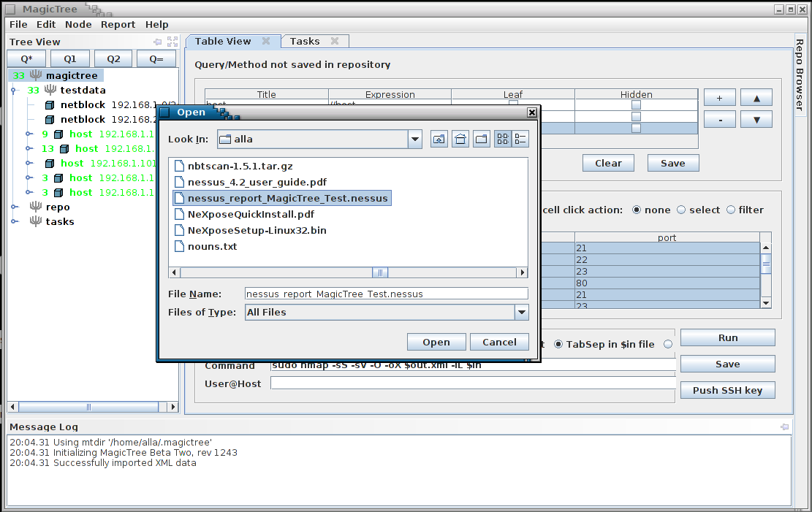This screenshot has width=812, height=512.
Task: Expand the 9 host tree node
Action: [29, 134]
